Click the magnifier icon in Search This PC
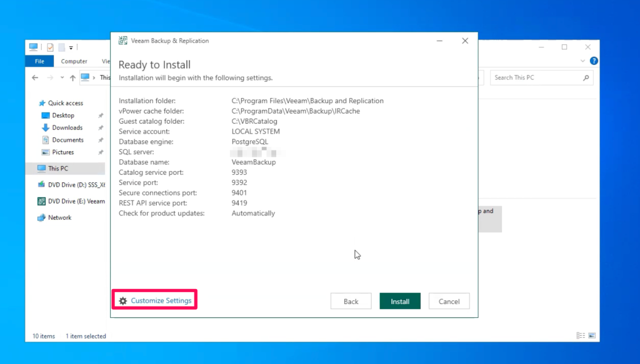The image size is (640, 364). [586, 77]
